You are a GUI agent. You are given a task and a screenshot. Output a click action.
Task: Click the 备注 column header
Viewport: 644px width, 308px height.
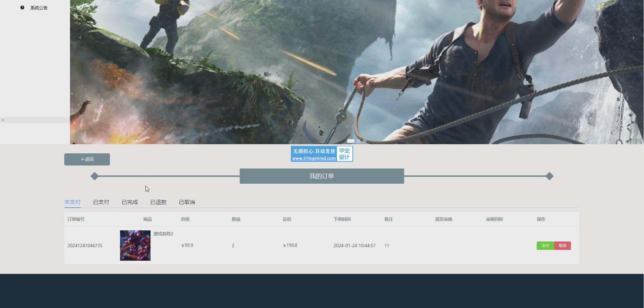point(389,219)
